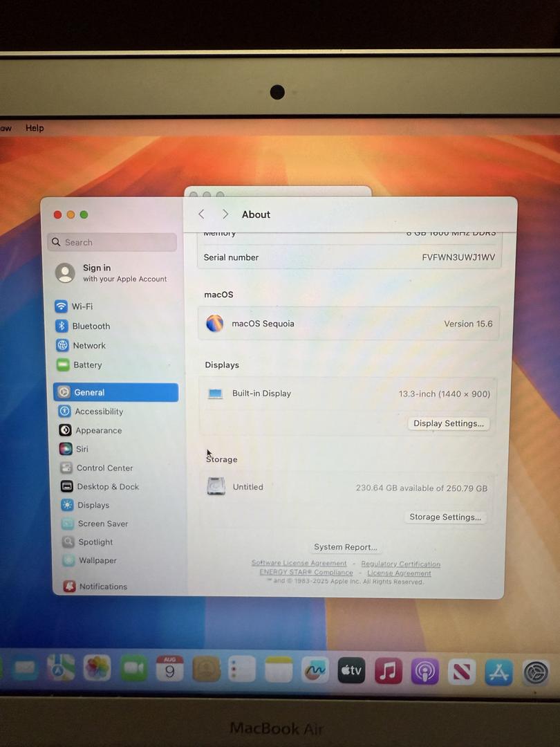Screen dimensions: 560x747
Task: Select Displays in the sidebar
Action: (85, 505)
